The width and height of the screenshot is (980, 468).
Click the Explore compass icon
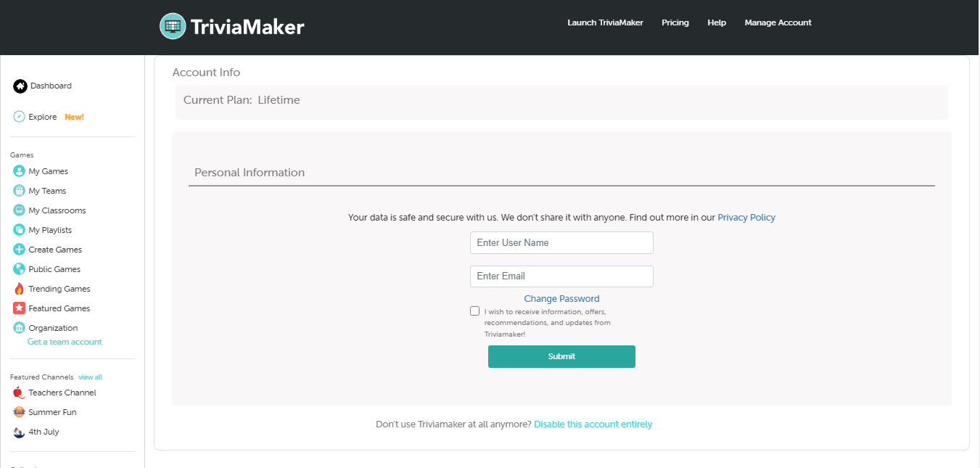(x=20, y=117)
